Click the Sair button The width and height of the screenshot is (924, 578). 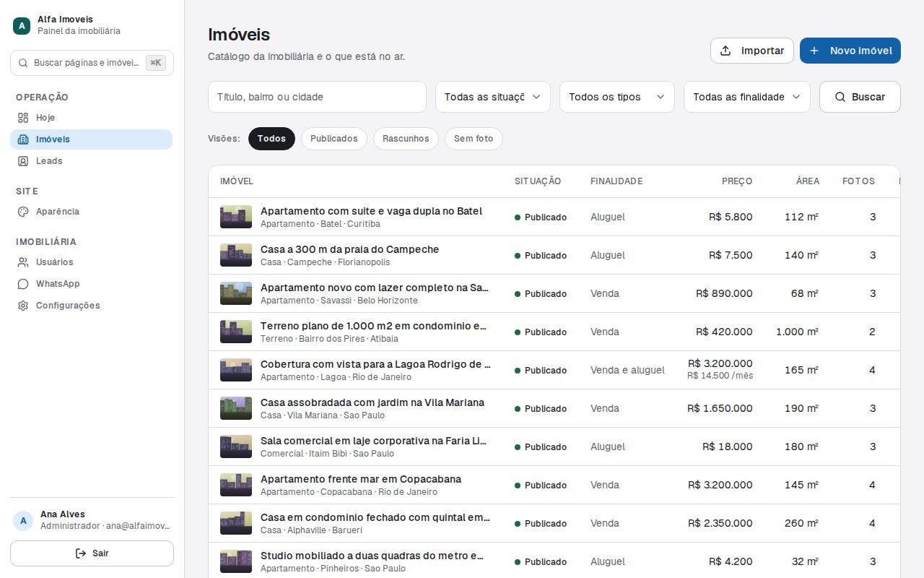point(92,553)
